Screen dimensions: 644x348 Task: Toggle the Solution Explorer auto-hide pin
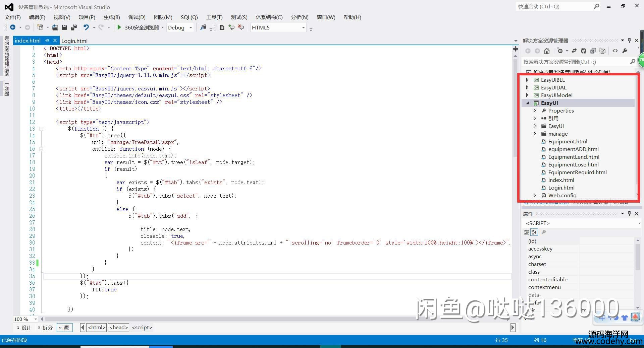point(630,40)
